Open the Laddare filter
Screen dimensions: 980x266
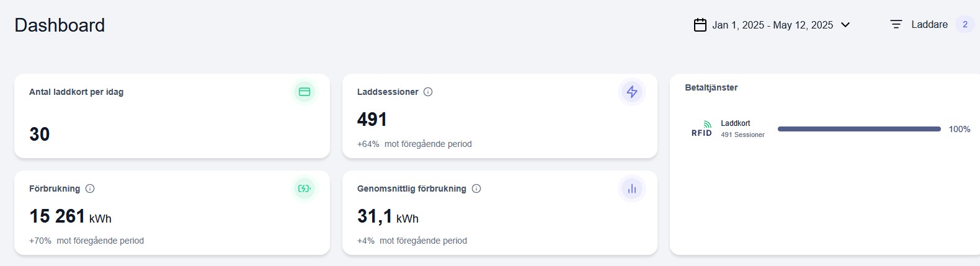[929, 25]
